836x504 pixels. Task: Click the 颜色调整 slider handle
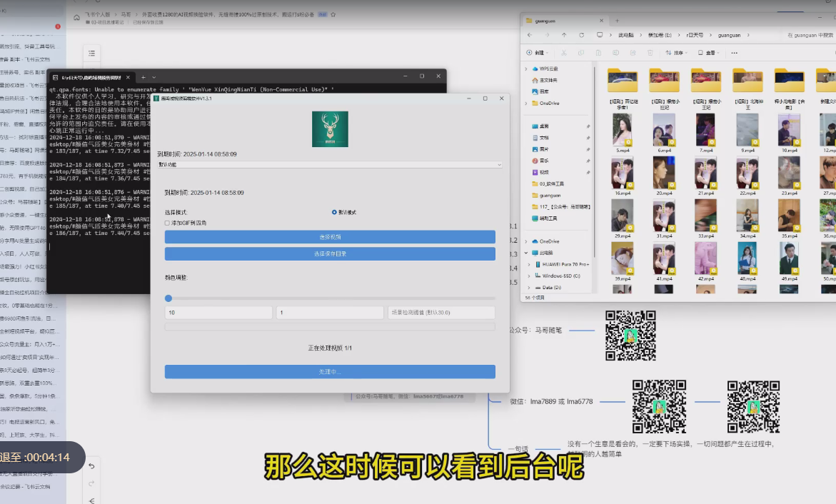pyautogui.click(x=168, y=298)
